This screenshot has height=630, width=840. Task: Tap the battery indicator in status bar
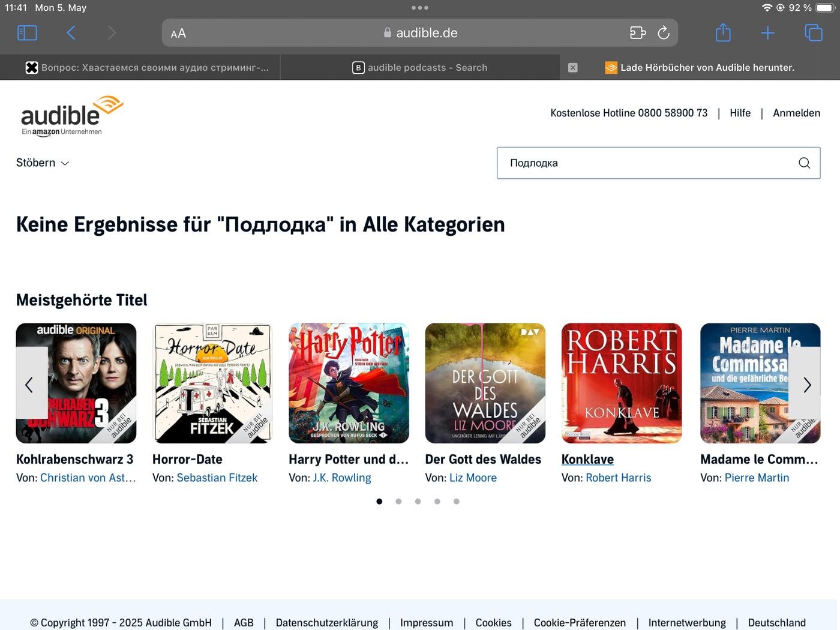tap(825, 8)
